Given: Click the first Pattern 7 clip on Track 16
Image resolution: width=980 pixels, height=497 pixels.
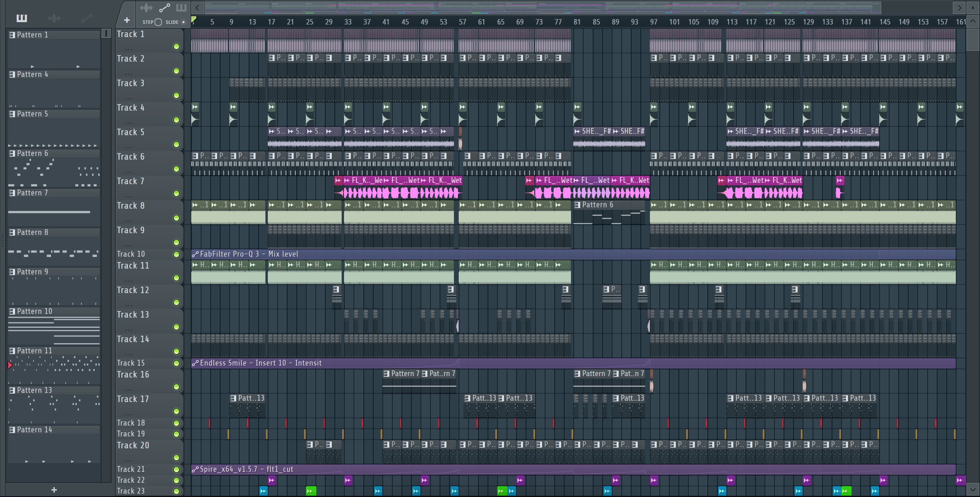Looking at the screenshot, I should coord(402,381).
